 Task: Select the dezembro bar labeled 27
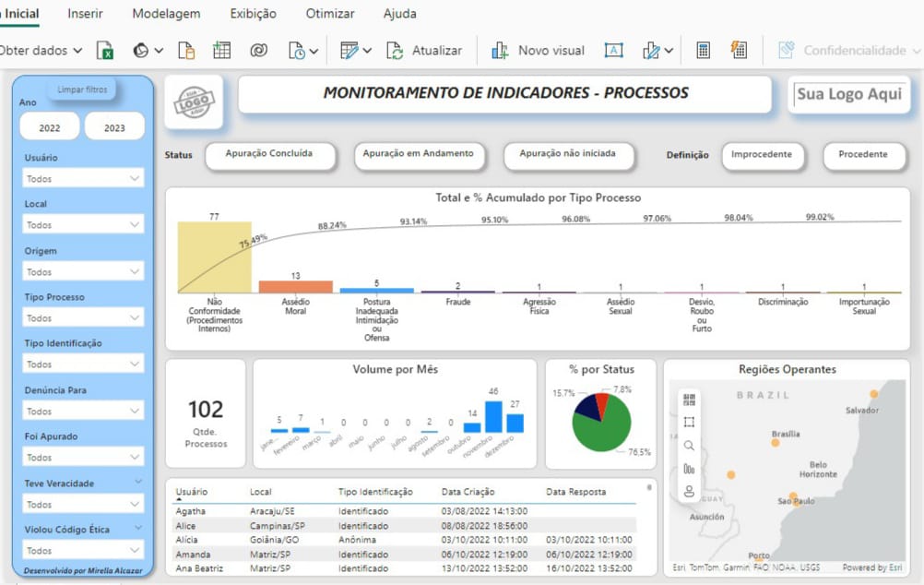(515, 423)
